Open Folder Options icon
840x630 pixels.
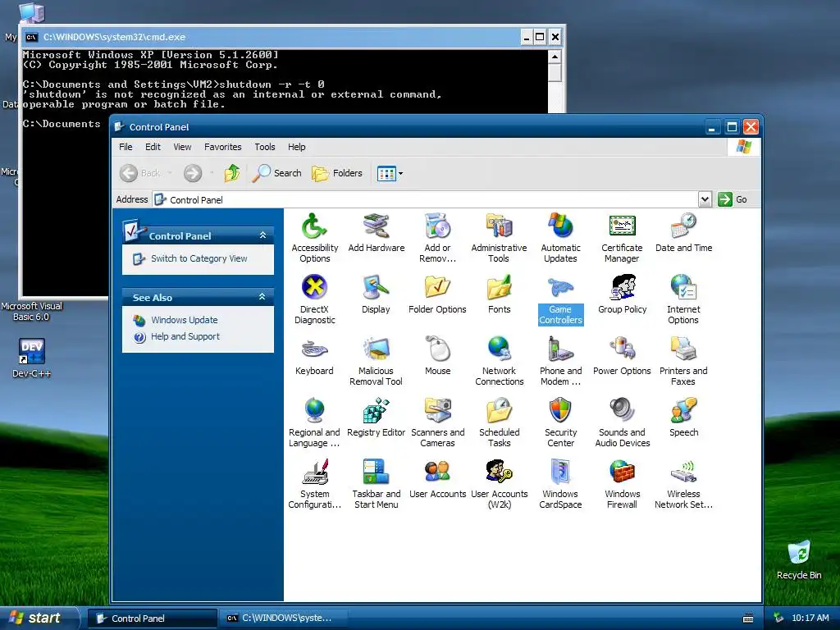pos(438,294)
